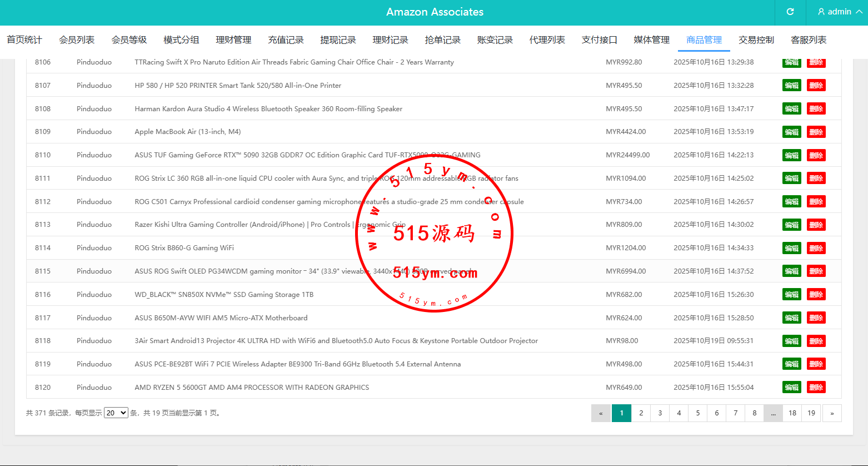Go to pagination page 2
The image size is (868, 466).
point(641,413)
